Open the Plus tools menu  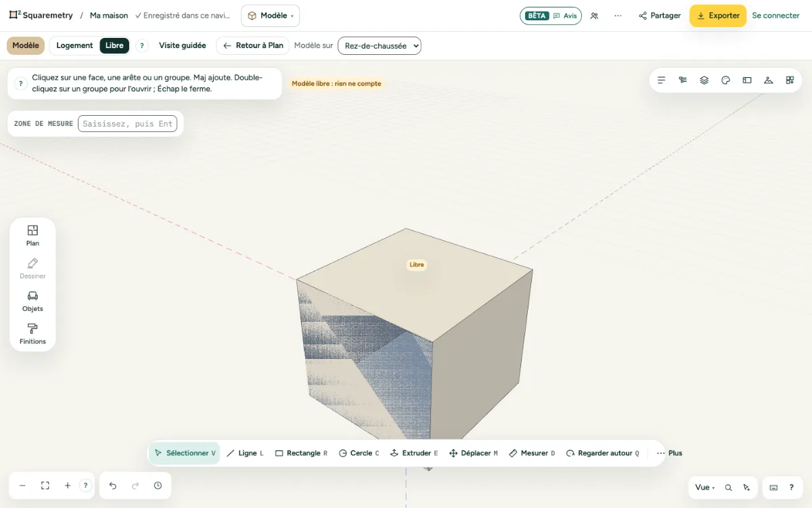tap(669, 453)
